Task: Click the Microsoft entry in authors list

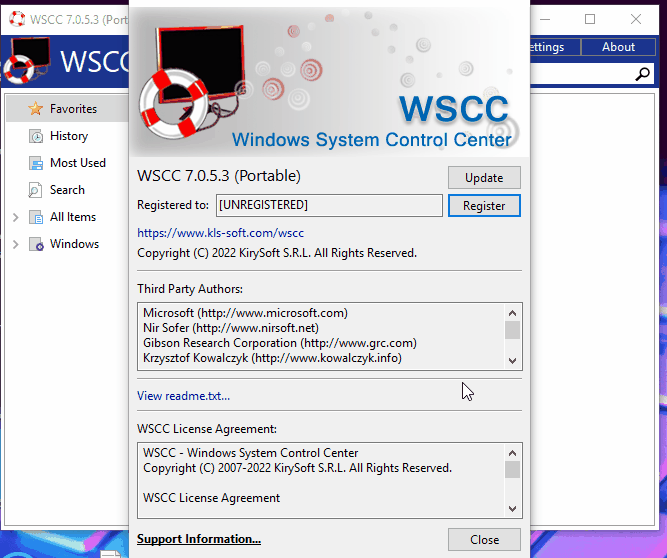Action: tap(245, 313)
